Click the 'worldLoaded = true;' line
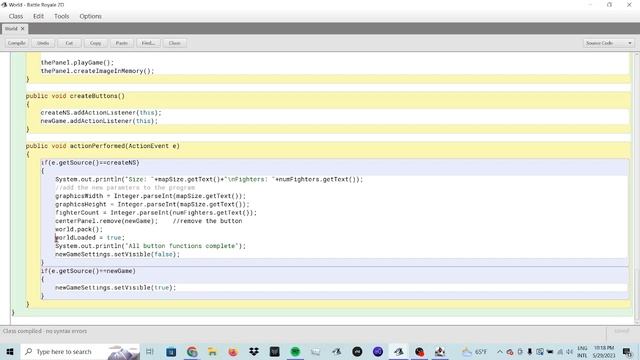 pyautogui.click(x=90, y=238)
